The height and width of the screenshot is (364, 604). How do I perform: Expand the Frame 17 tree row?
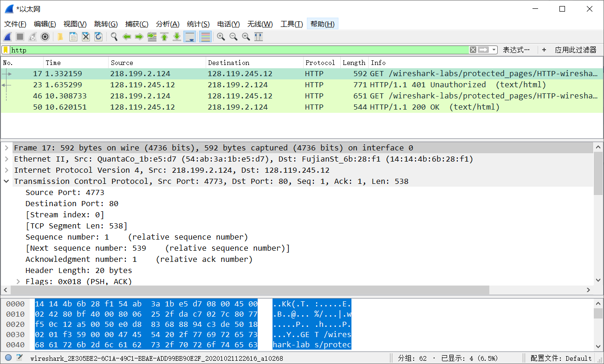pos(6,148)
